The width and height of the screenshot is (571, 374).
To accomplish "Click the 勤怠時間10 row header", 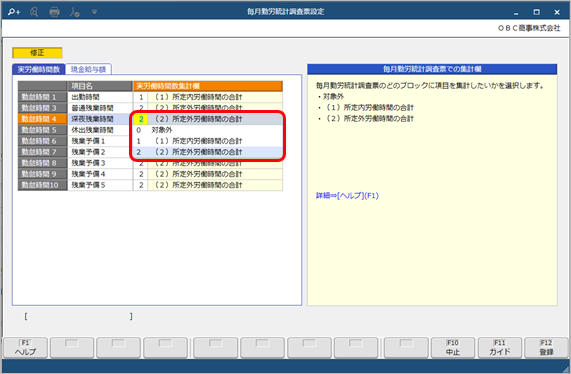I will coord(42,185).
